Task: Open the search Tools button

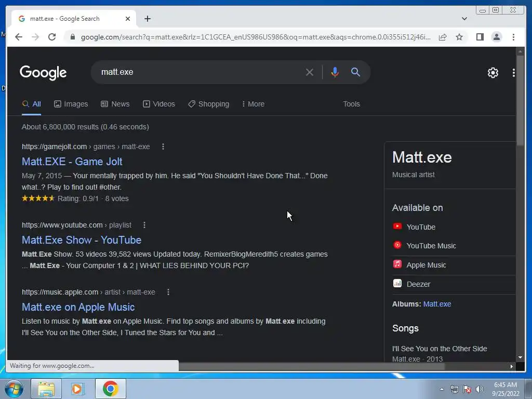Action: click(x=351, y=104)
